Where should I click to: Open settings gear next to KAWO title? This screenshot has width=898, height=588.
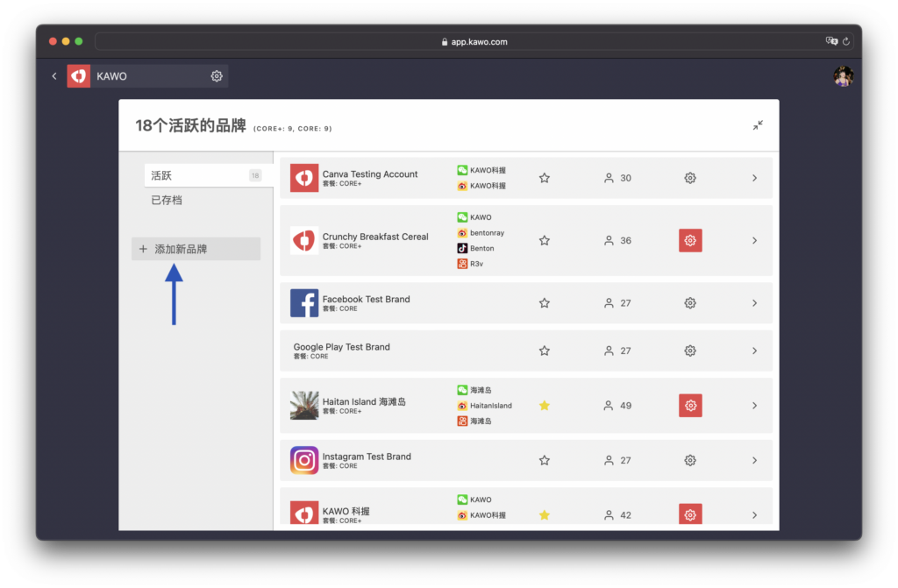[217, 76]
